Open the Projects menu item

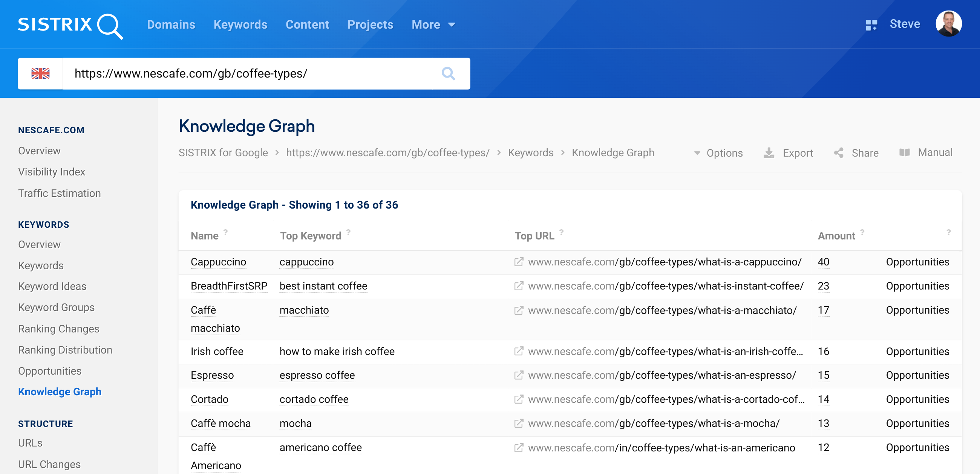click(x=370, y=25)
